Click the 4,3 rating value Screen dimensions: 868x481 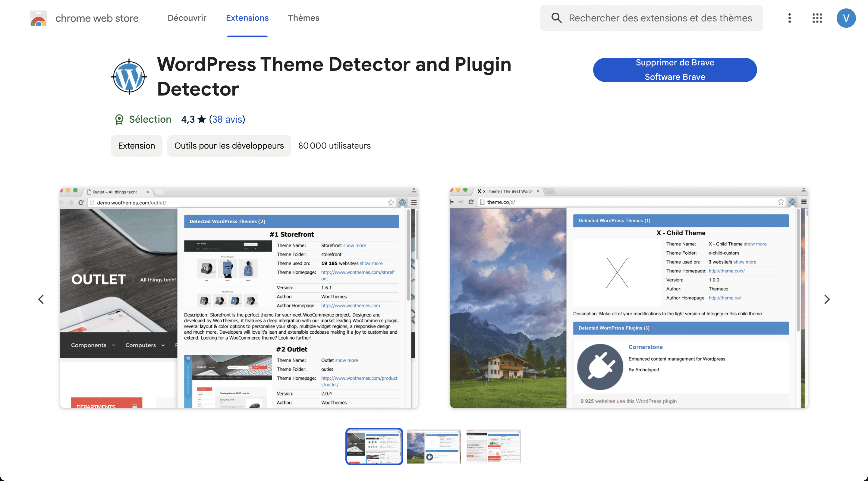188,119
